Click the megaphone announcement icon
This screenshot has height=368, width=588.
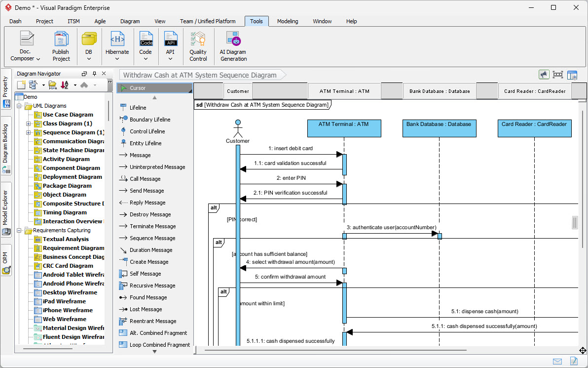544,75
